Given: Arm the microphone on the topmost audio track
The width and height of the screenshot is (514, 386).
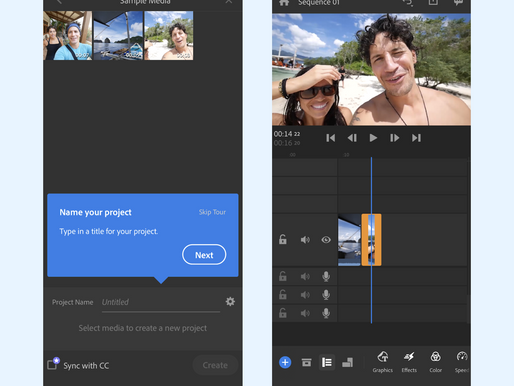Looking at the screenshot, I should coord(326,276).
